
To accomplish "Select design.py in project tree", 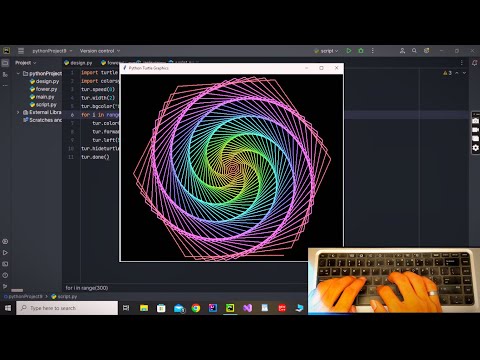I will point(44,81).
